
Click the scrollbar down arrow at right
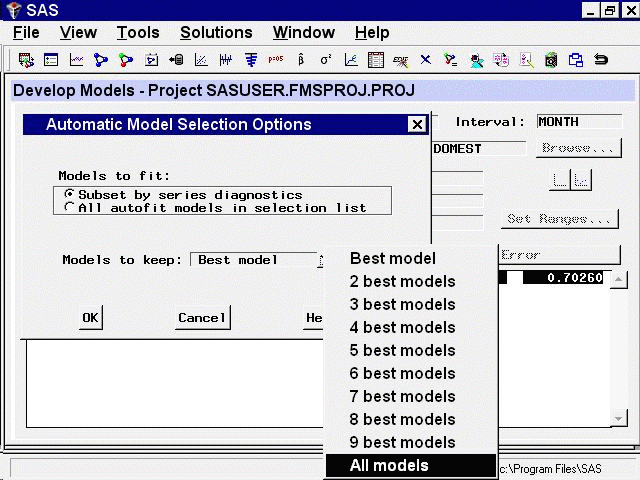pyautogui.click(x=619, y=418)
